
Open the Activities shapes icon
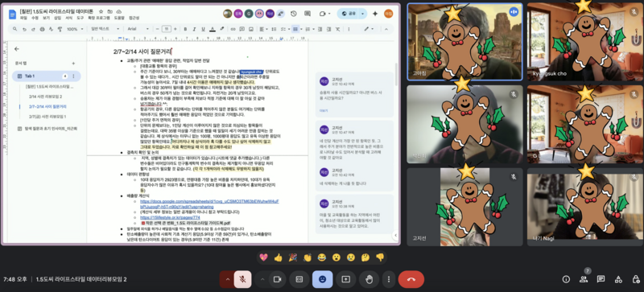[x=618, y=279]
